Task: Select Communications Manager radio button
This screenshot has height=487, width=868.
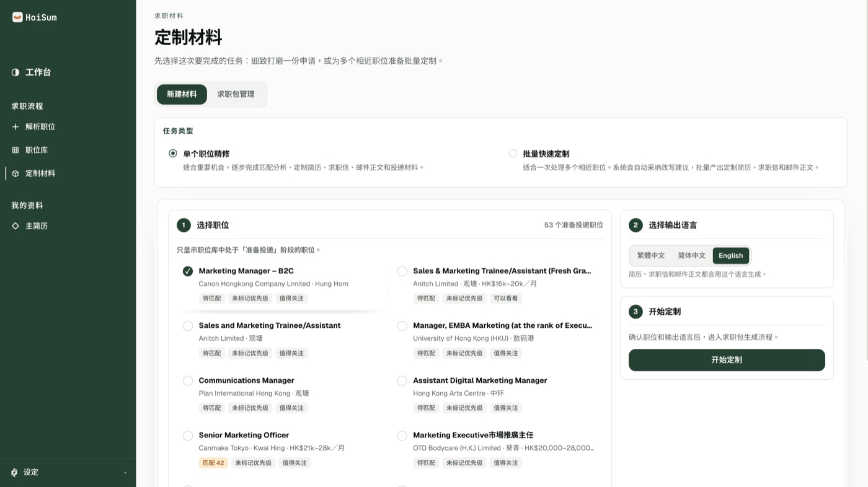Action: coord(188,380)
